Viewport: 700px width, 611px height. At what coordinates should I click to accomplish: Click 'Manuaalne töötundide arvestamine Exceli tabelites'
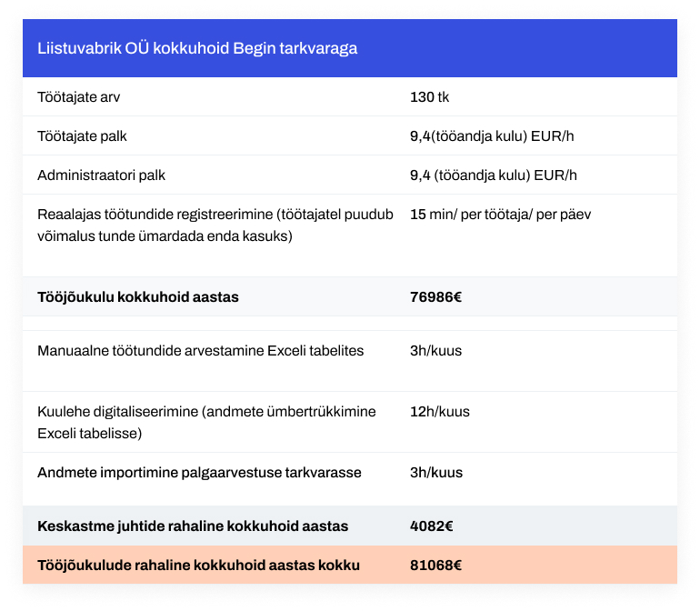coord(200,351)
